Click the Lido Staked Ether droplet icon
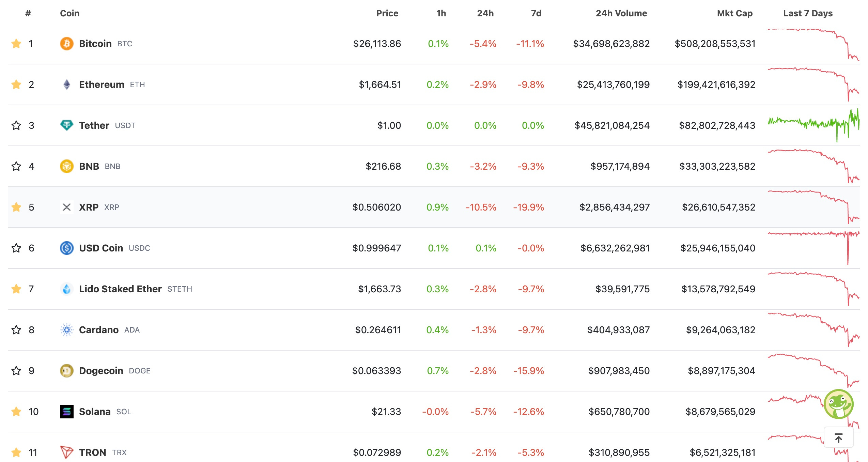Screen dimensions: 868x462 (67, 289)
